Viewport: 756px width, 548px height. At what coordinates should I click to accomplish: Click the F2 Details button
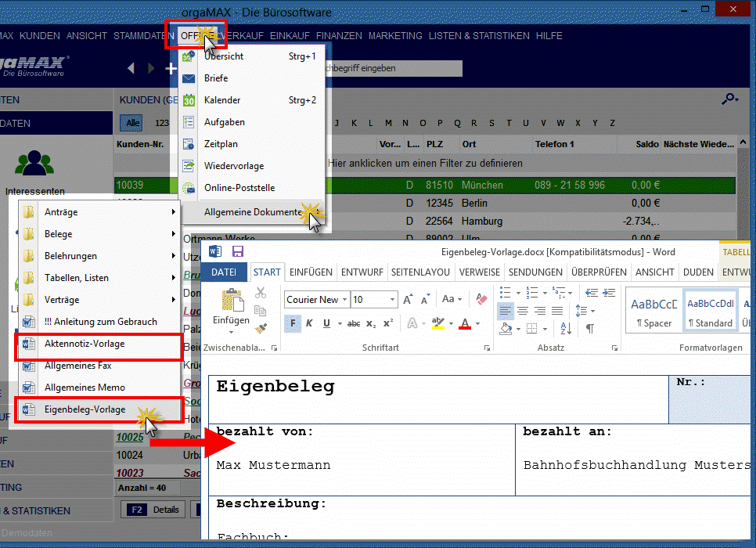coord(153,510)
